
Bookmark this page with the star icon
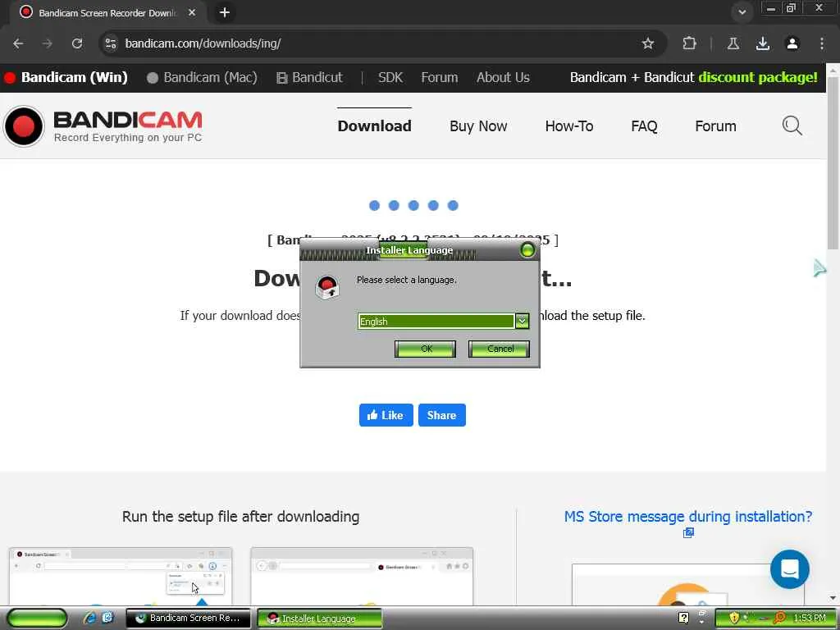pos(648,43)
